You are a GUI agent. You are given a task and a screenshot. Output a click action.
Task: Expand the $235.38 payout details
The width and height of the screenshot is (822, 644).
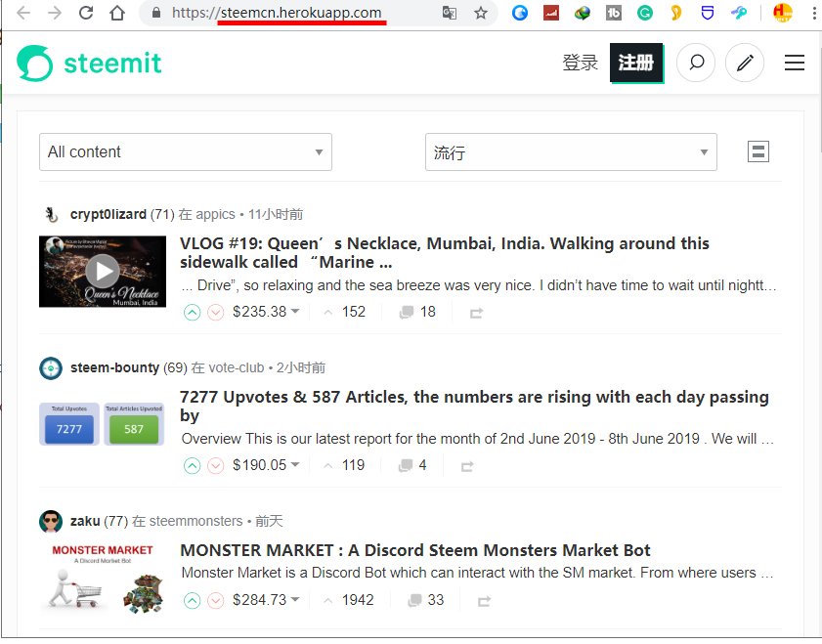pos(266,312)
